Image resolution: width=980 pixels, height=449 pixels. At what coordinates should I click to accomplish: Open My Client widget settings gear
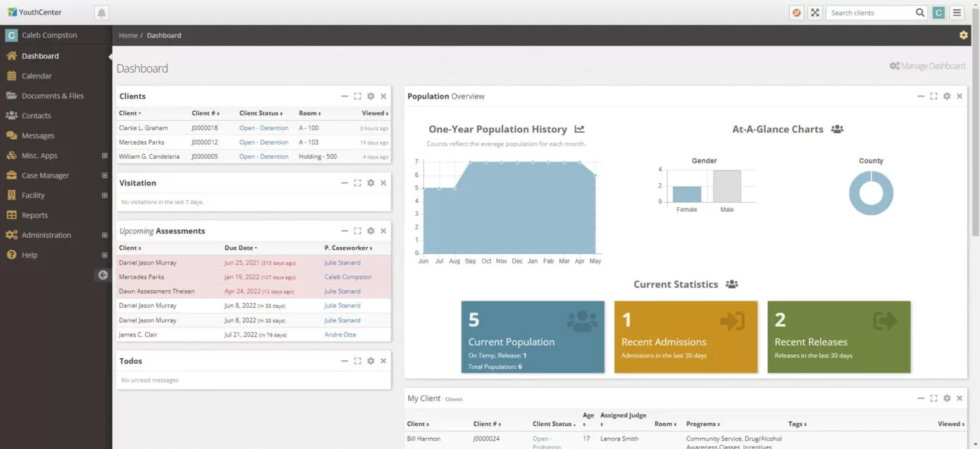pos(947,398)
